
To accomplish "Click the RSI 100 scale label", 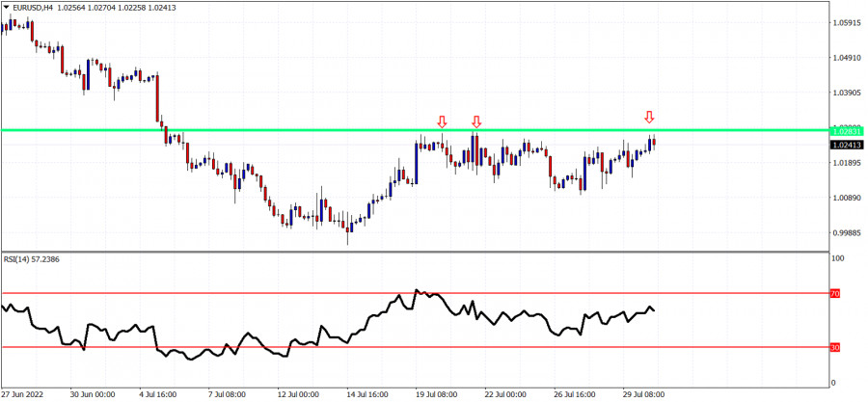I will [837, 259].
